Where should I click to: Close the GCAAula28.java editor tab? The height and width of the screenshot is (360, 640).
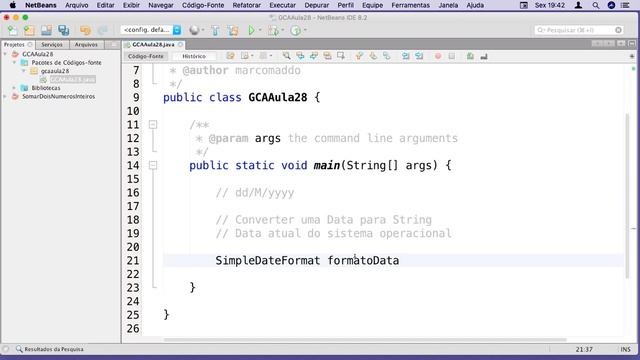point(180,44)
